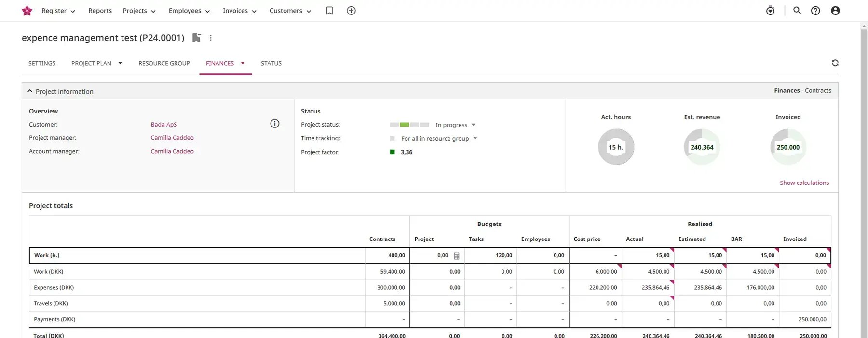Image resolution: width=868 pixels, height=338 pixels.
Task: Select the Finances tab
Action: click(220, 63)
